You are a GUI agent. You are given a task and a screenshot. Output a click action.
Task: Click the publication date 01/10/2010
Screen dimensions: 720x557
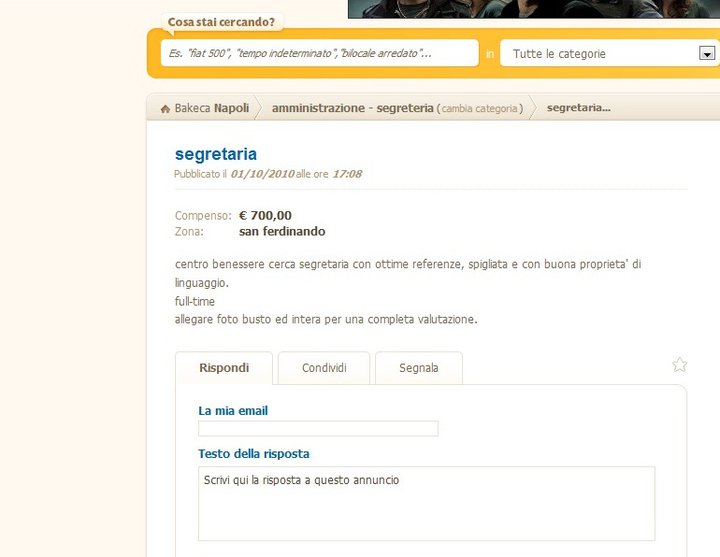click(262, 174)
